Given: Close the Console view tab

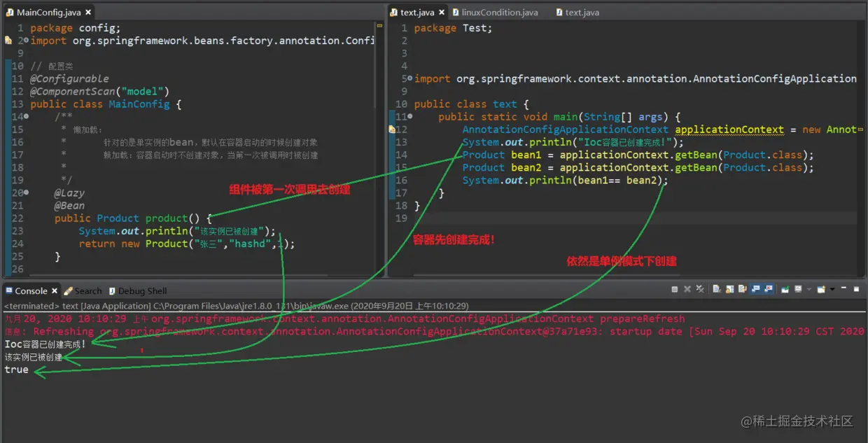Looking at the screenshot, I should [x=55, y=290].
